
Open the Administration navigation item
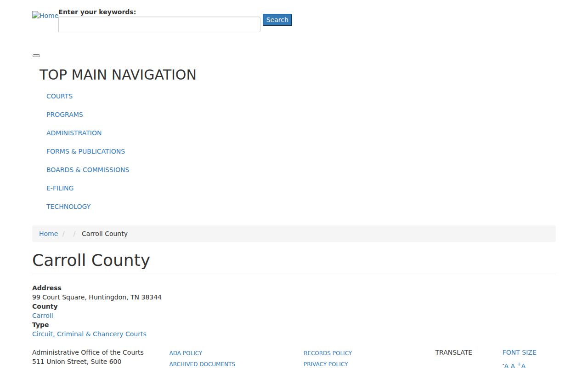pyautogui.click(x=74, y=133)
